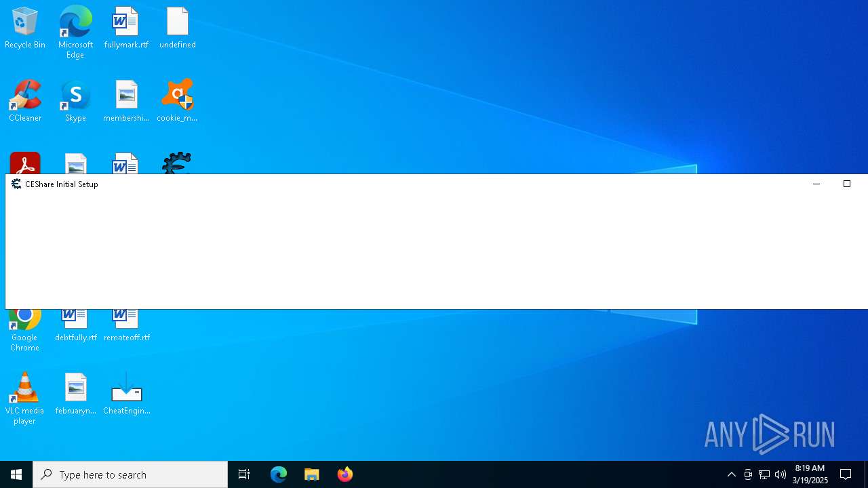Select the cookie_m... Avast installer icon
The image size is (868, 488).
pos(177,102)
